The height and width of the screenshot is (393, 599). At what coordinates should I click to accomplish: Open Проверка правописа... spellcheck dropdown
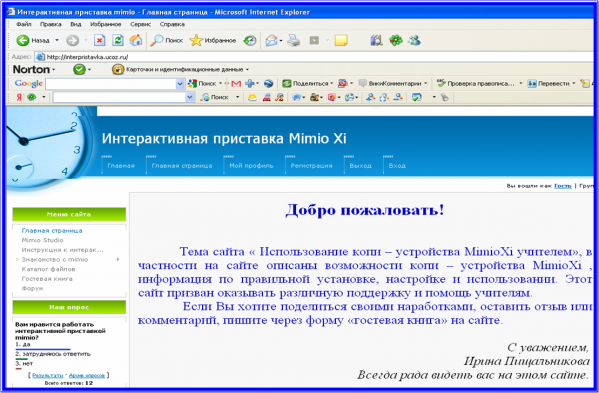click(x=520, y=83)
